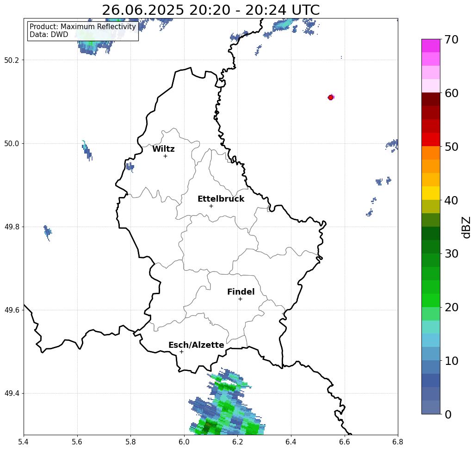Click the dBZ colorbar axis label
Screen dimensions: 476x450
(466, 227)
